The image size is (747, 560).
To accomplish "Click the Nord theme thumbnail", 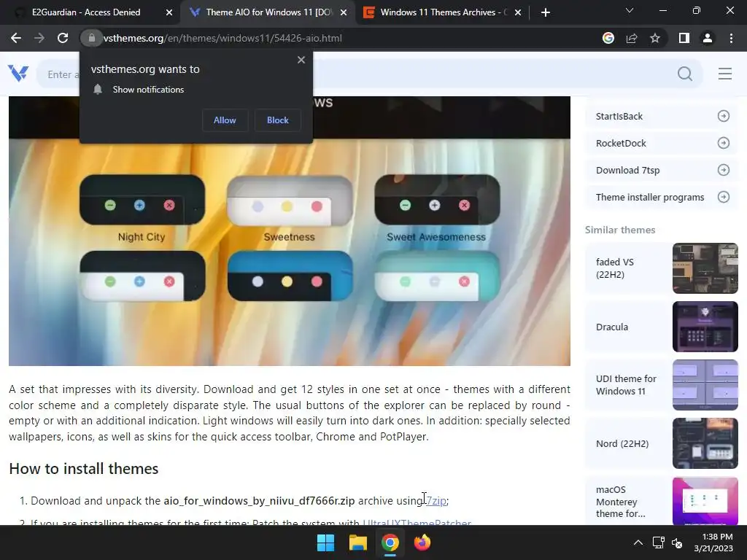I will (705, 443).
